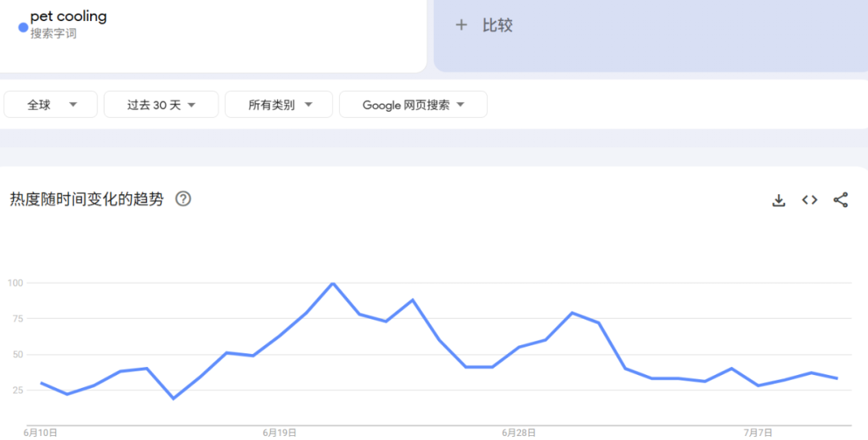The width and height of the screenshot is (868, 440).
Task: Open the embed code icon
Action: (809, 200)
